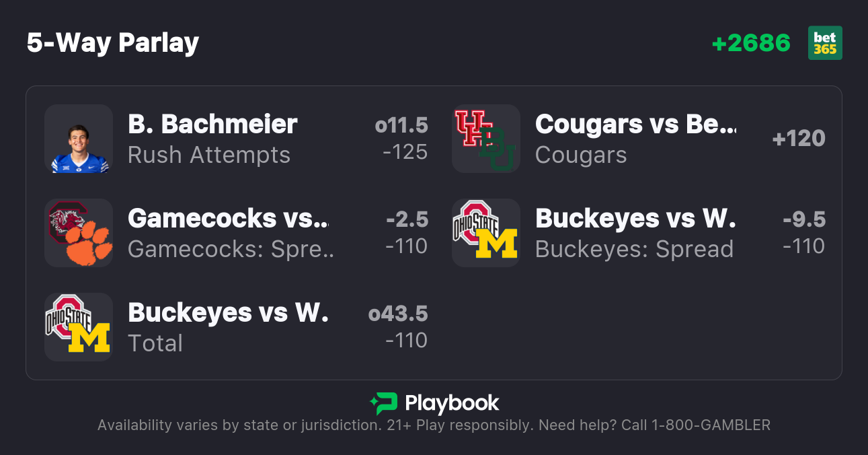Select the +2686 parlay odds
The width and height of the screenshot is (868, 455).
point(751,43)
